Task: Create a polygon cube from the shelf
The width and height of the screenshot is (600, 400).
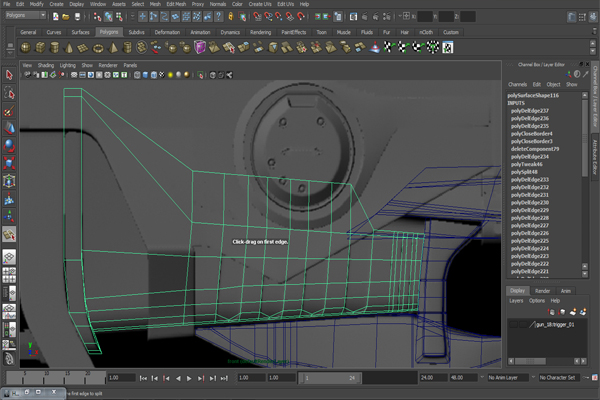Action: tap(40, 47)
